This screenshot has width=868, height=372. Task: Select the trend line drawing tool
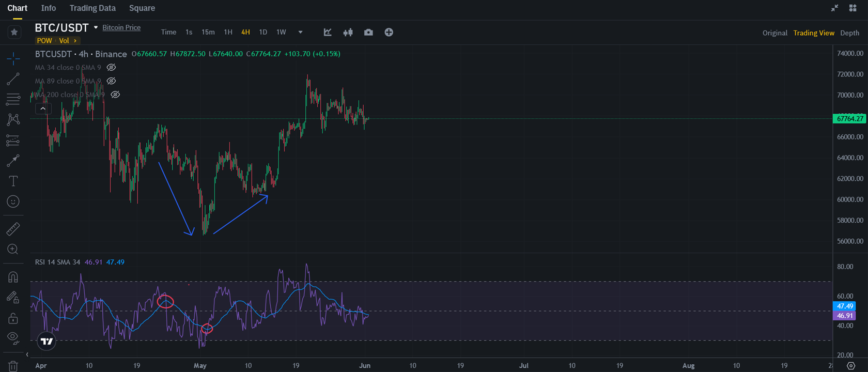13,79
